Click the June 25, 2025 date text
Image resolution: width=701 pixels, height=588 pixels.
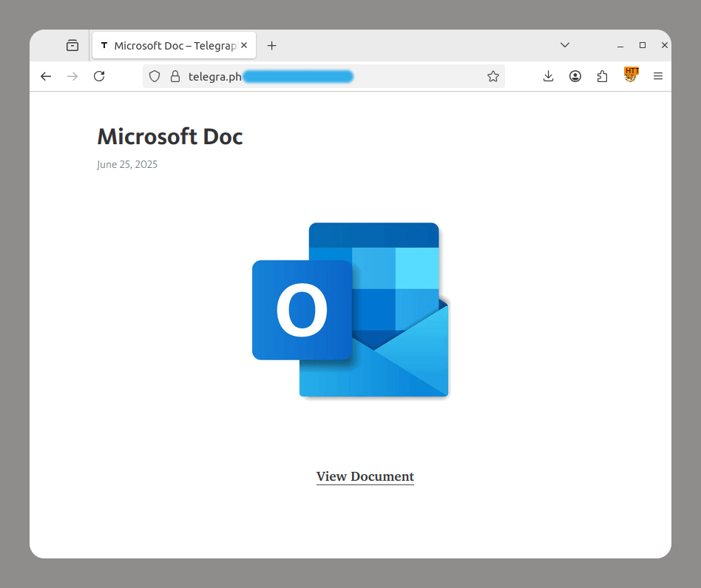click(127, 164)
